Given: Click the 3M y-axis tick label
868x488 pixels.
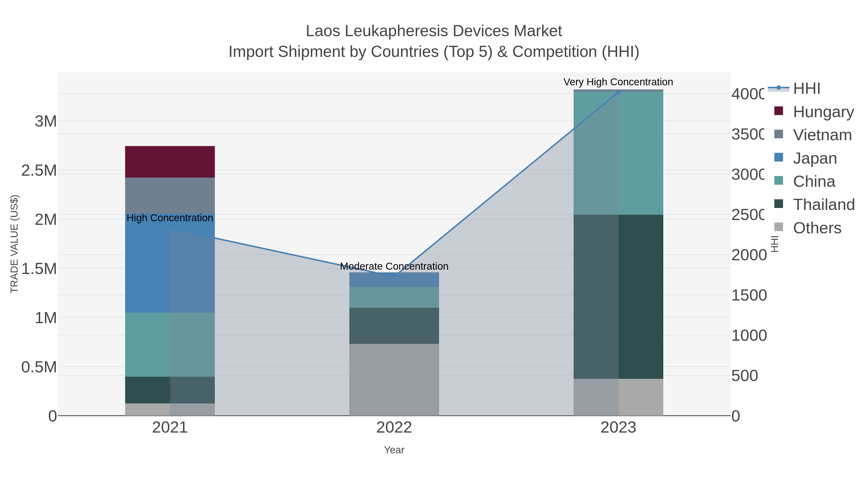Looking at the screenshot, I should pos(46,121).
